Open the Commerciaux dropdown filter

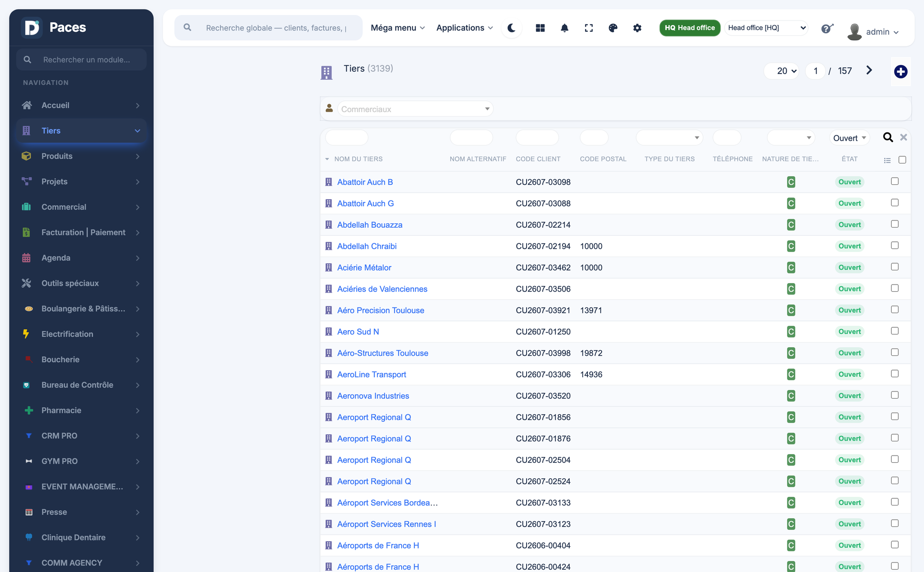[415, 109]
